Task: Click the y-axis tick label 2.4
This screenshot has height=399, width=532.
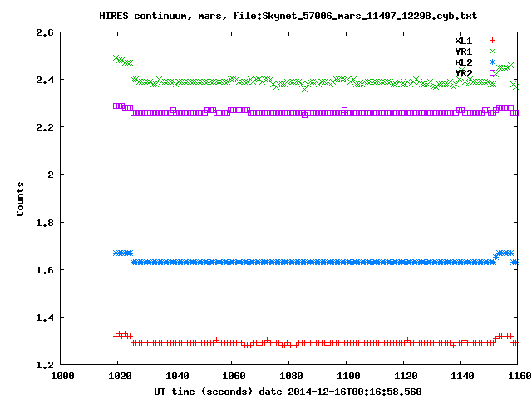Action: (x=45, y=80)
